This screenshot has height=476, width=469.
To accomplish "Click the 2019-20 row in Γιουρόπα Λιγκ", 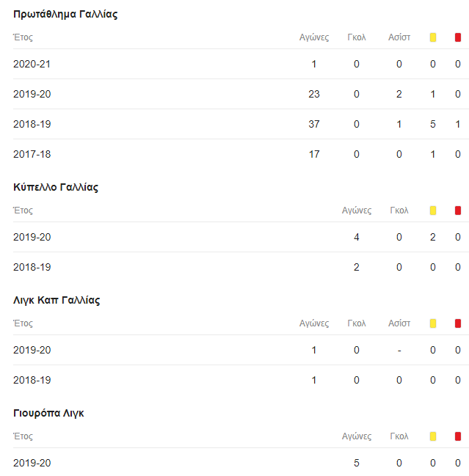I will click(x=241, y=463).
